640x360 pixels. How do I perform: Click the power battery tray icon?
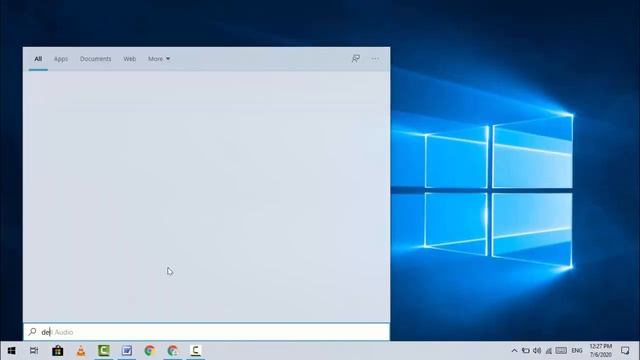pyautogui.click(x=526, y=351)
